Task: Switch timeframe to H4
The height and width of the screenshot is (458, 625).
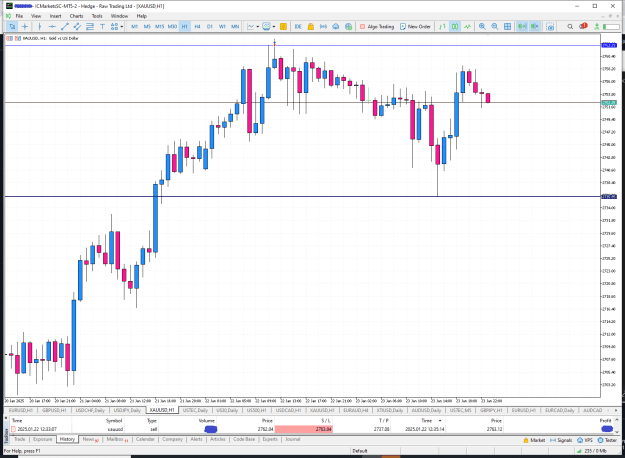Action: click(197, 27)
